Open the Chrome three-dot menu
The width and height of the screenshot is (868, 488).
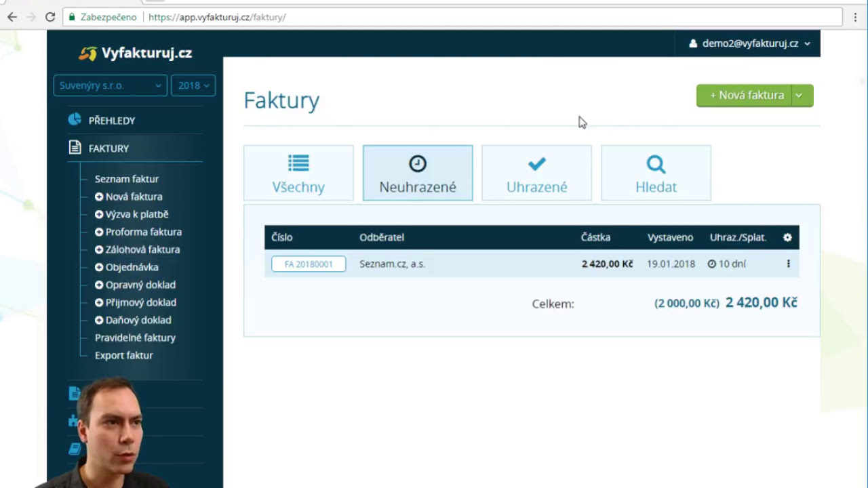coord(855,17)
